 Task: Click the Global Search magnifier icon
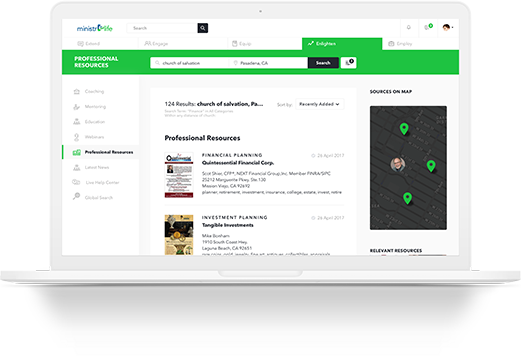[76, 196]
